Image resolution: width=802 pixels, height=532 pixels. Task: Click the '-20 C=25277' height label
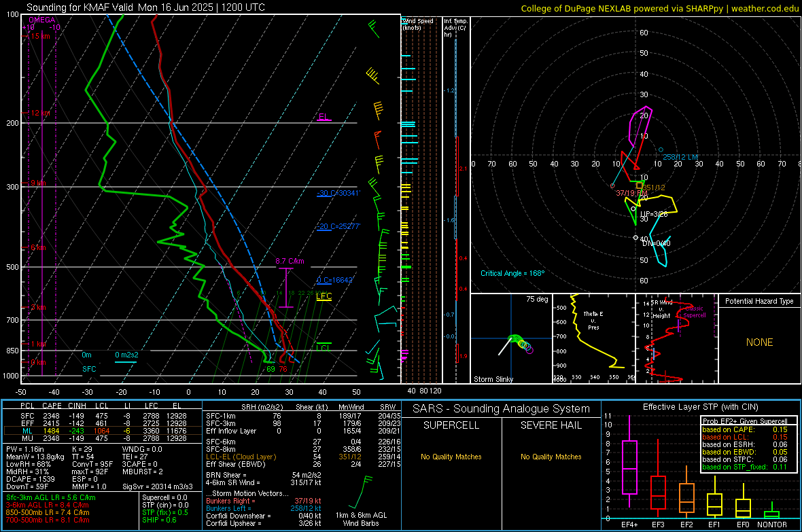338,226
